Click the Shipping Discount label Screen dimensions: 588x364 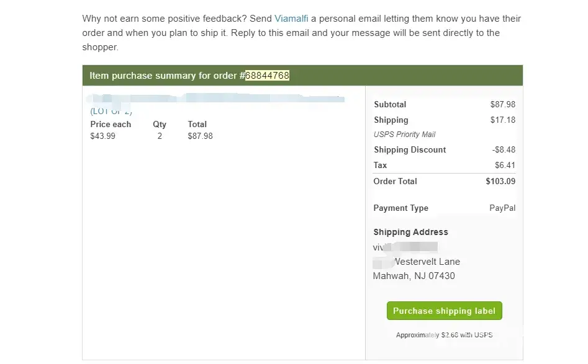[410, 150]
